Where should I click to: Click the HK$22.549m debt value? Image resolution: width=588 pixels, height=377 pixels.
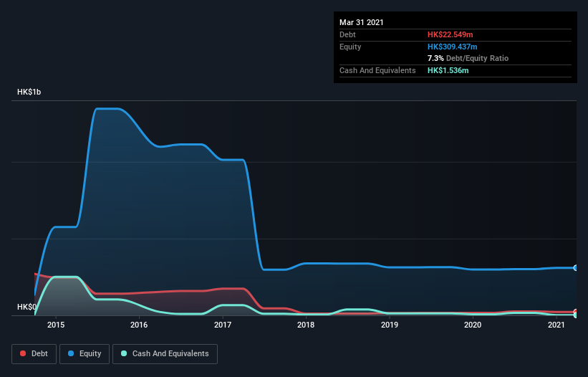pos(450,34)
